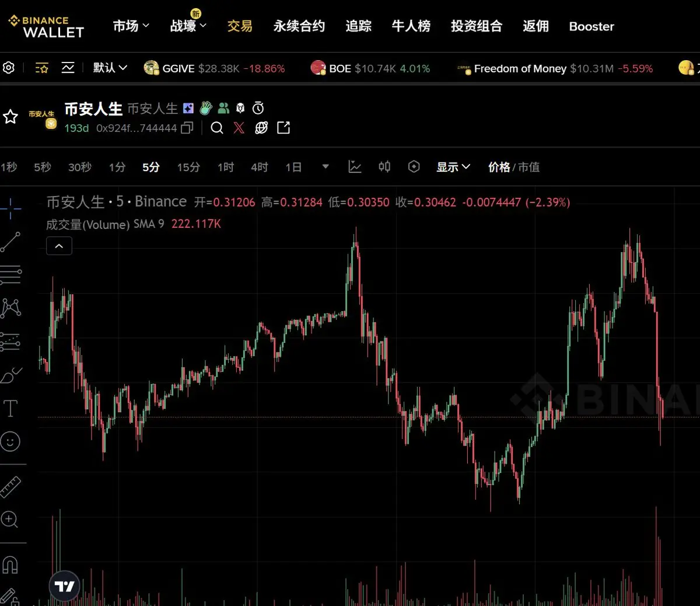700x606 pixels.
Task: Click the 成交量(Volume) SMA 9 legend
Action: point(134,224)
